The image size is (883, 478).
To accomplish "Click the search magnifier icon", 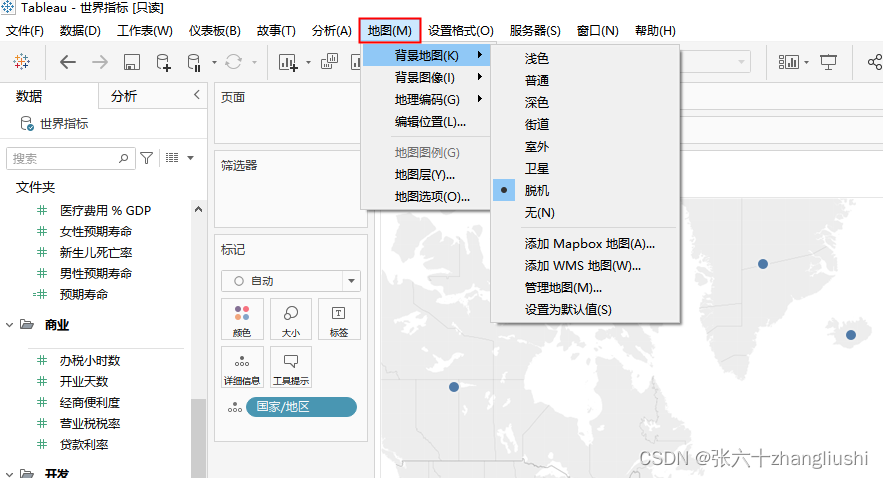I will [x=123, y=159].
